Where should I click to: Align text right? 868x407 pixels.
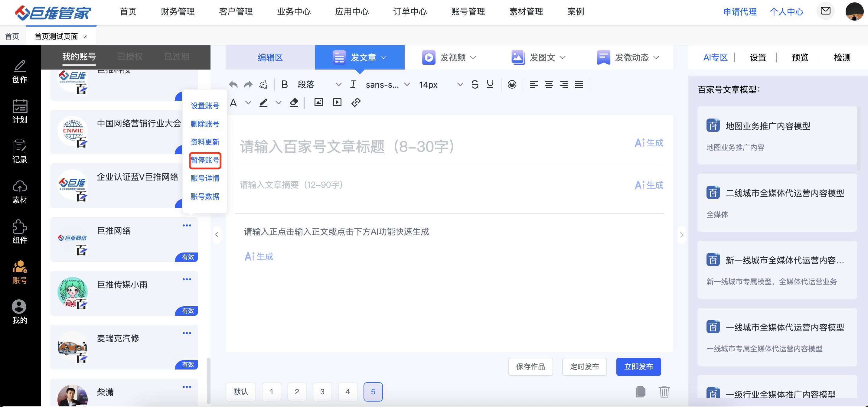pos(564,85)
